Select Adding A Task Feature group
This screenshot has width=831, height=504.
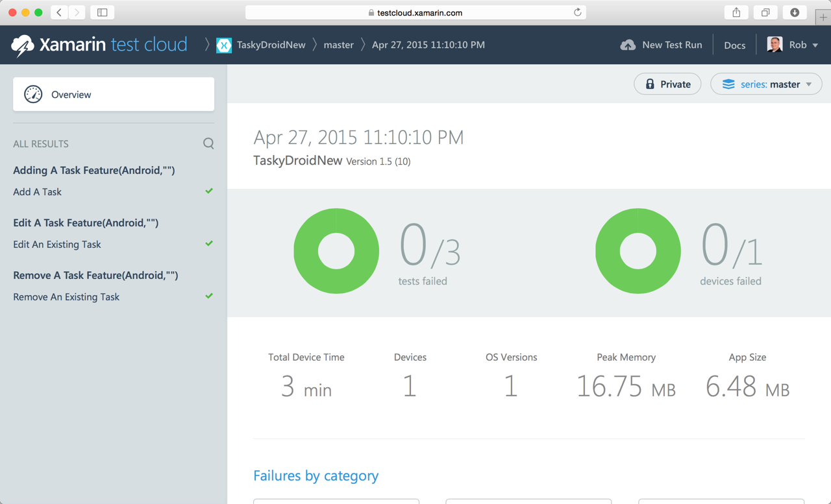(94, 170)
